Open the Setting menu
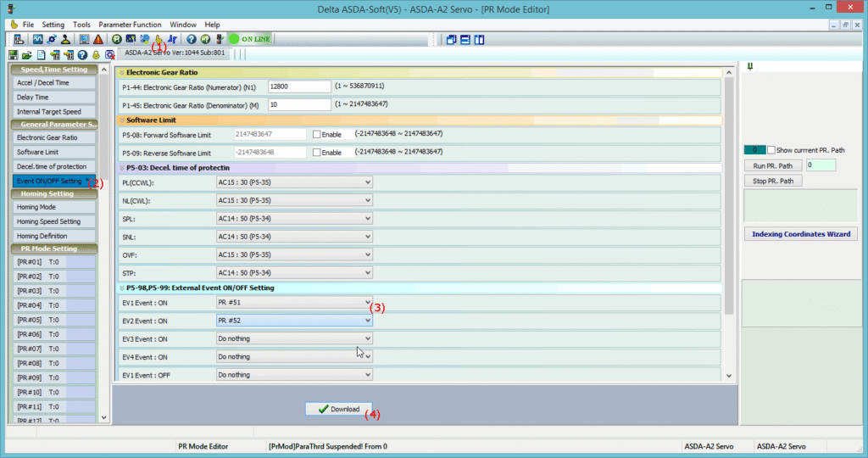Viewport: 868px width, 458px height. point(53,25)
